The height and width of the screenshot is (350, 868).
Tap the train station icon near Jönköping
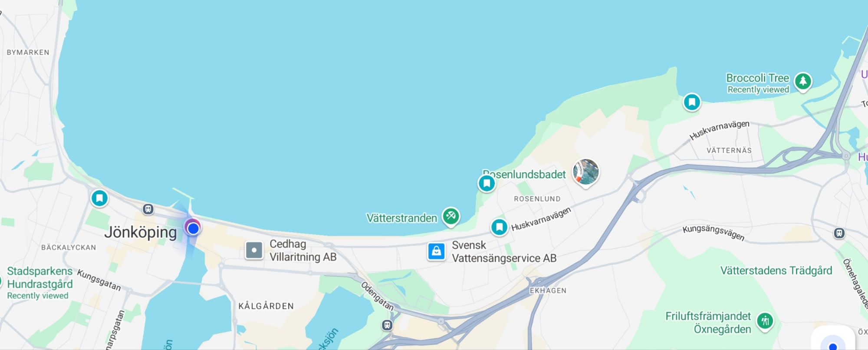148,209
